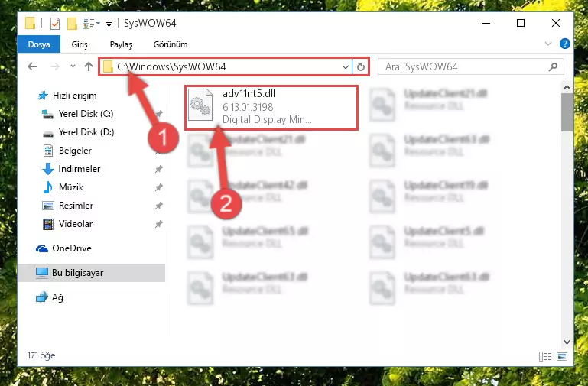Click the magnifier search icon

[553, 67]
